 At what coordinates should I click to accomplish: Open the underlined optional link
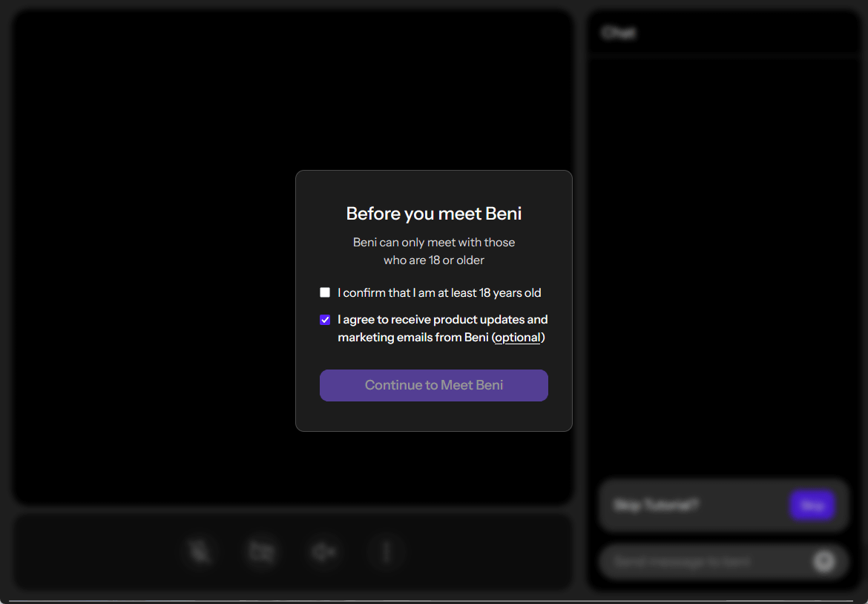[518, 337]
